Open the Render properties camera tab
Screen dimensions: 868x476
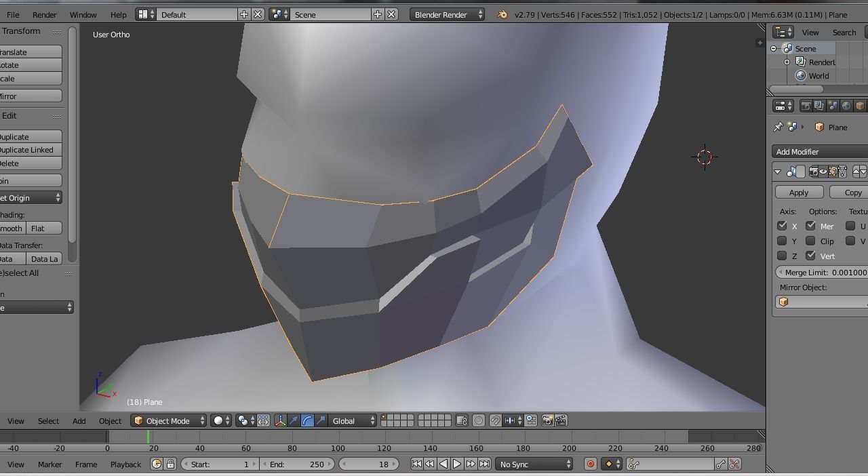pyautogui.click(x=806, y=106)
